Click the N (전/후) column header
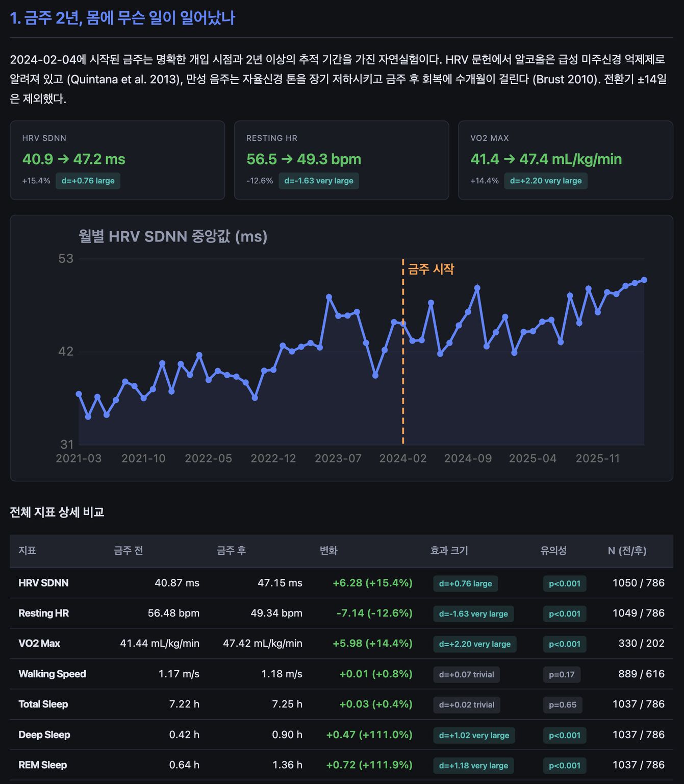This screenshot has height=784, width=684. pos(627,551)
